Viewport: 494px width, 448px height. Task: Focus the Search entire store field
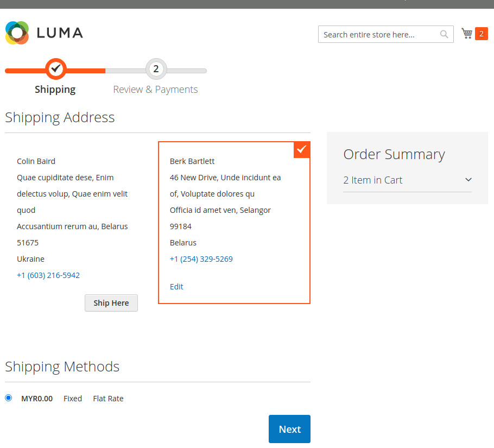(379, 34)
